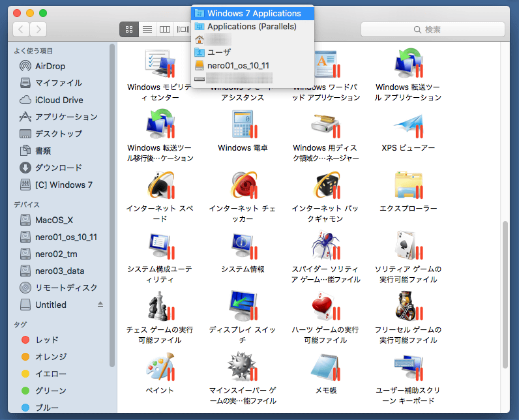The width and height of the screenshot is (519, 420).
Task: Open インターネット スペード game icon
Action: 161,185
